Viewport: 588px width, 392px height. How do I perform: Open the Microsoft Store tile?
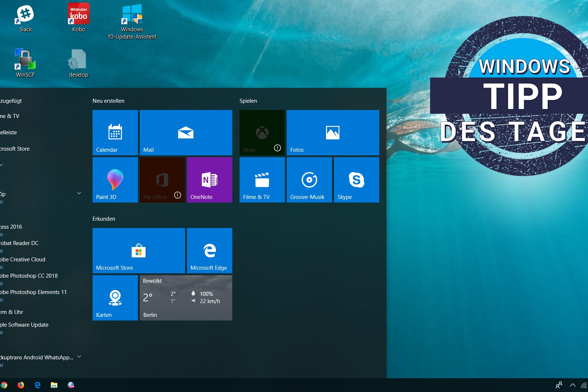coord(139,250)
